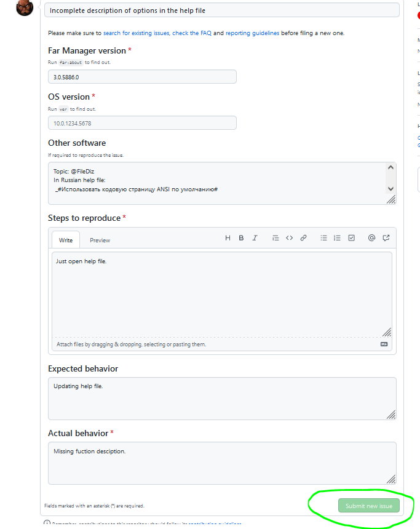Toggle italic formatting in the editor
Viewport: 420px width, 529px height.
click(255, 238)
